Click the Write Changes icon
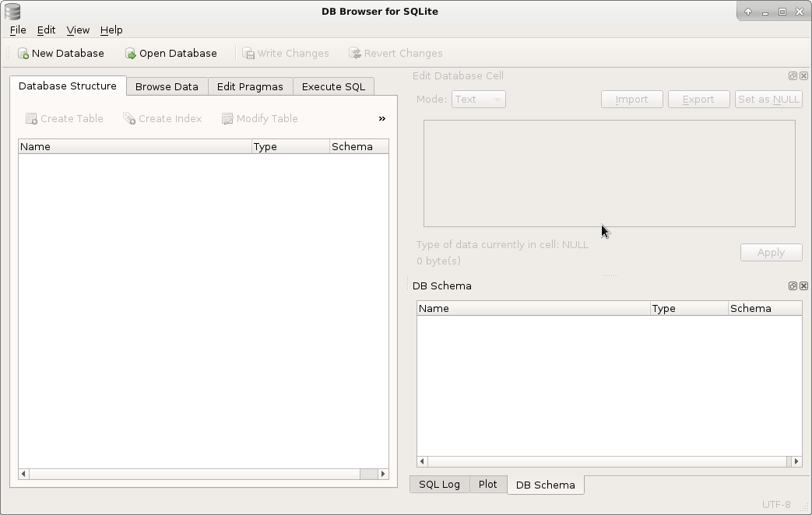 pos(248,54)
